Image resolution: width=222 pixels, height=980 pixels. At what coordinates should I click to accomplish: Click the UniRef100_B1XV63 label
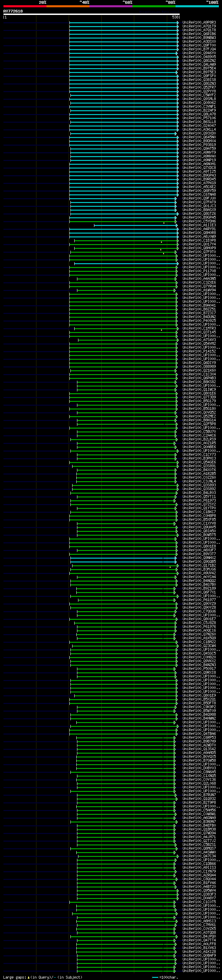199,948
